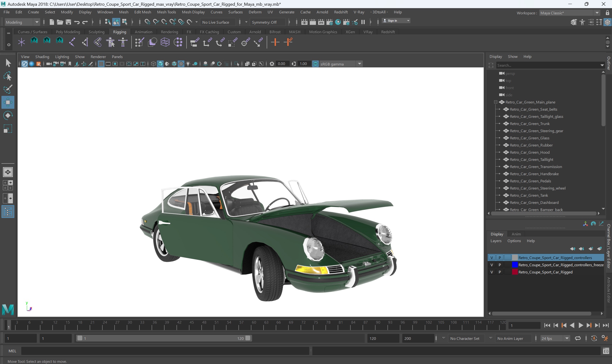This screenshot has height=364, width=612.
Task: Switch to the Poly Modeling shelf tab
Action: pos(68,32)
